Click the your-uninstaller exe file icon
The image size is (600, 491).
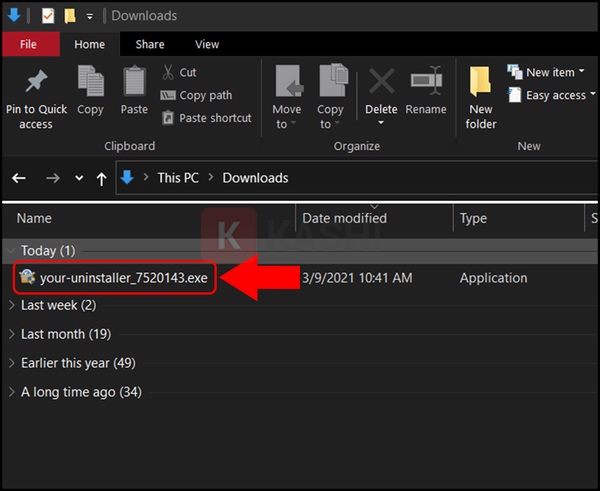(27, 277)
